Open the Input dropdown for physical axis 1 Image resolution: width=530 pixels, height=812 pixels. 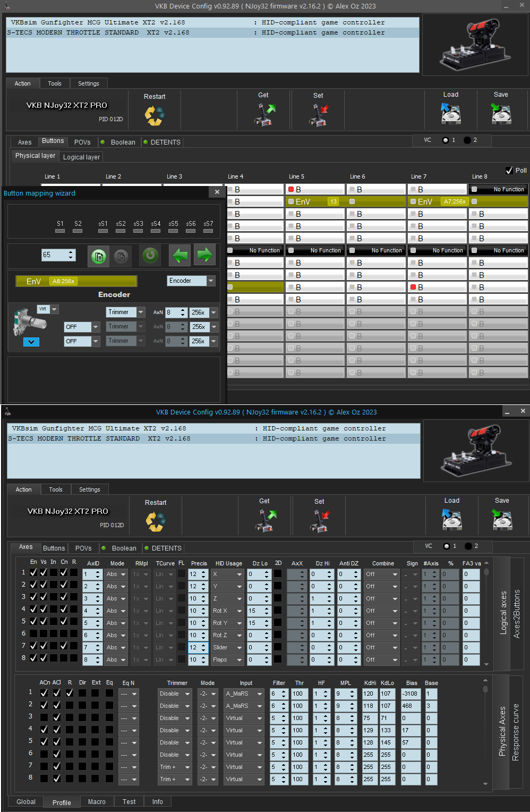coord(244,694)
